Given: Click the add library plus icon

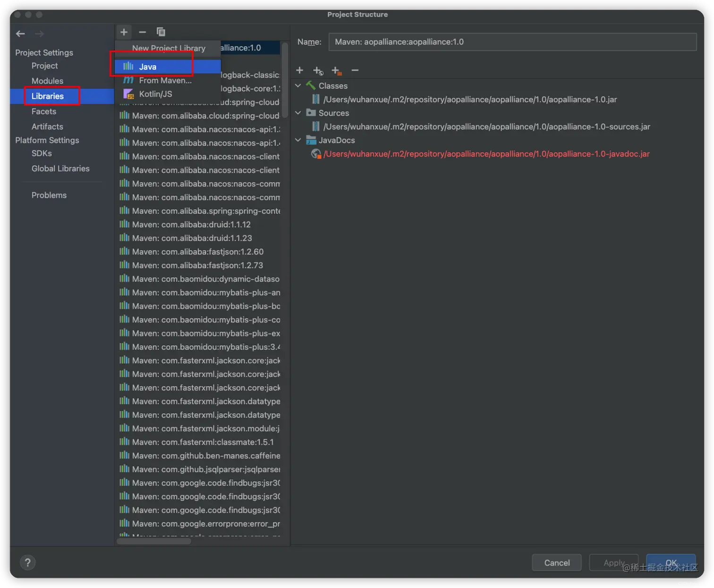Looking at the screenshot, I should coord(124,32).
